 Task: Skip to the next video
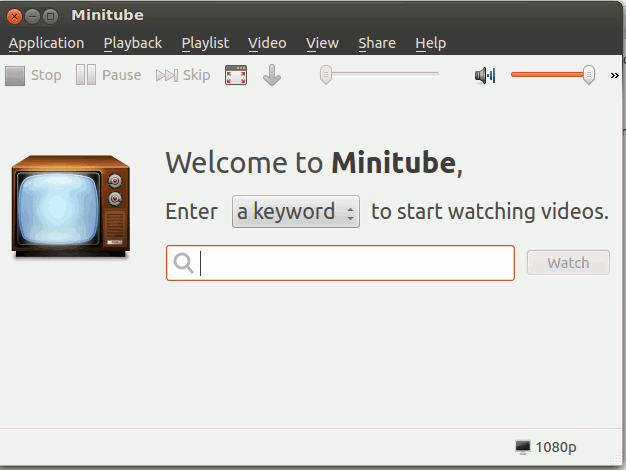tap(183, 75)
